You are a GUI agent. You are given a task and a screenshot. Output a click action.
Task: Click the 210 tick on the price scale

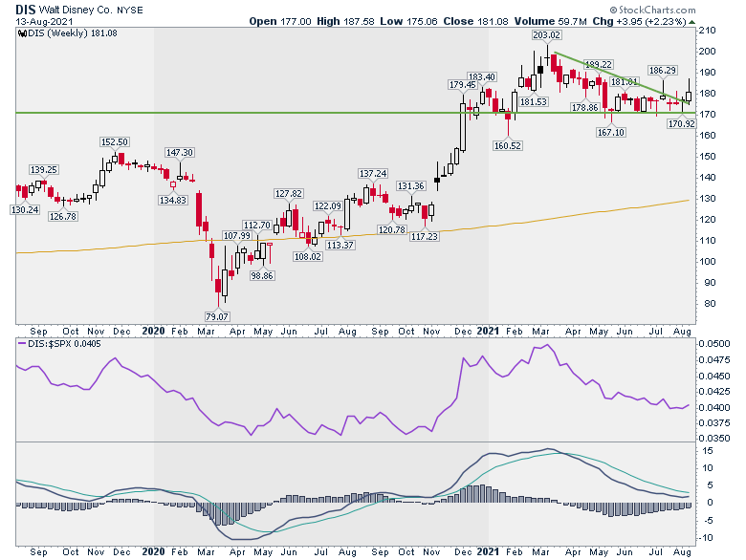707,31
